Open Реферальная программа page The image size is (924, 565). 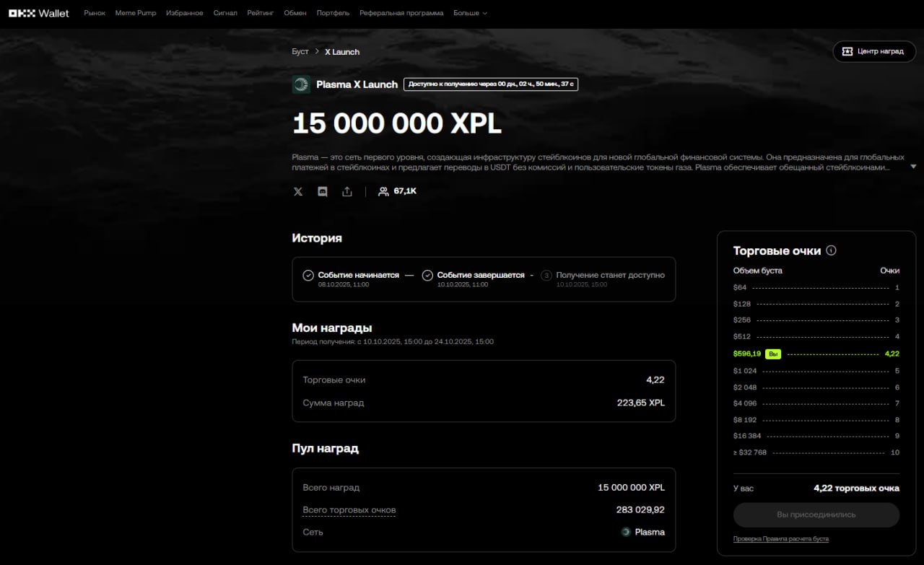(x=401, y=13)
